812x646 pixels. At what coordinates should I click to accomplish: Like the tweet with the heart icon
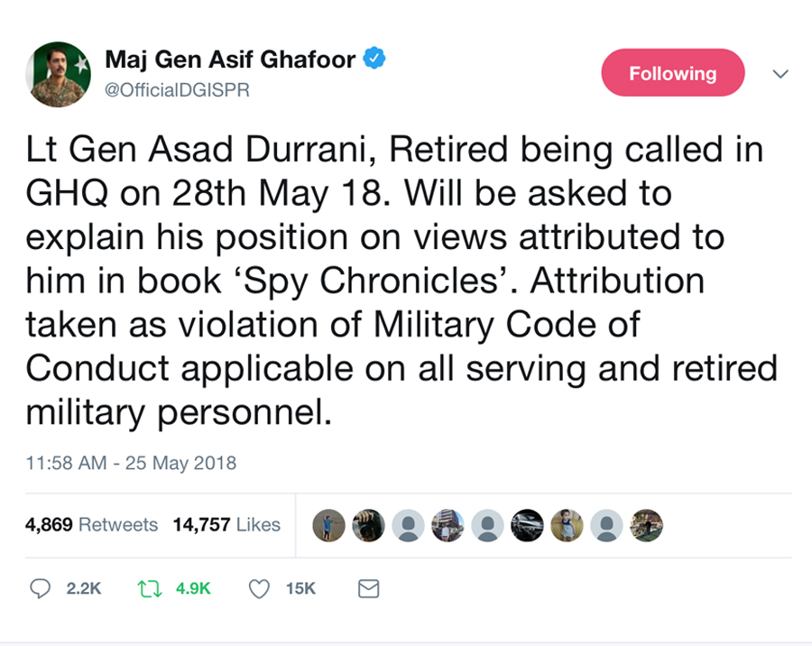pyautogui.click(x=260, y=589)
